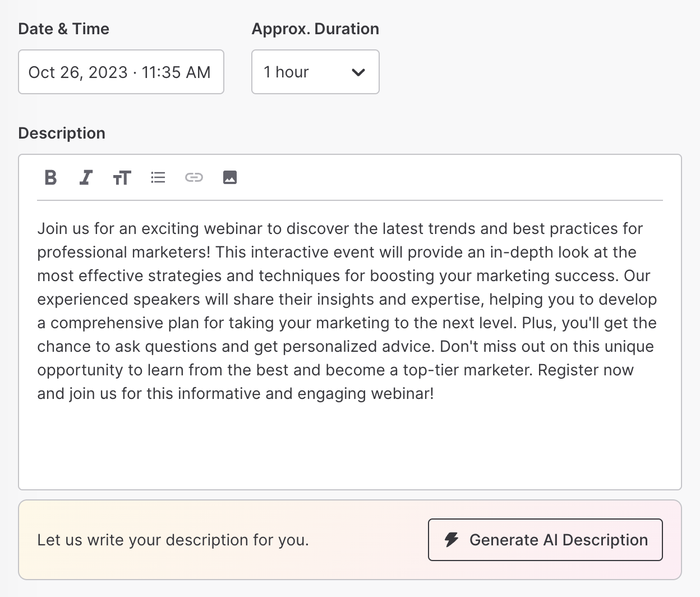Click the Description section label
Image resolution: width=700 pixels, height=597 pixels.
coord(62,134)
